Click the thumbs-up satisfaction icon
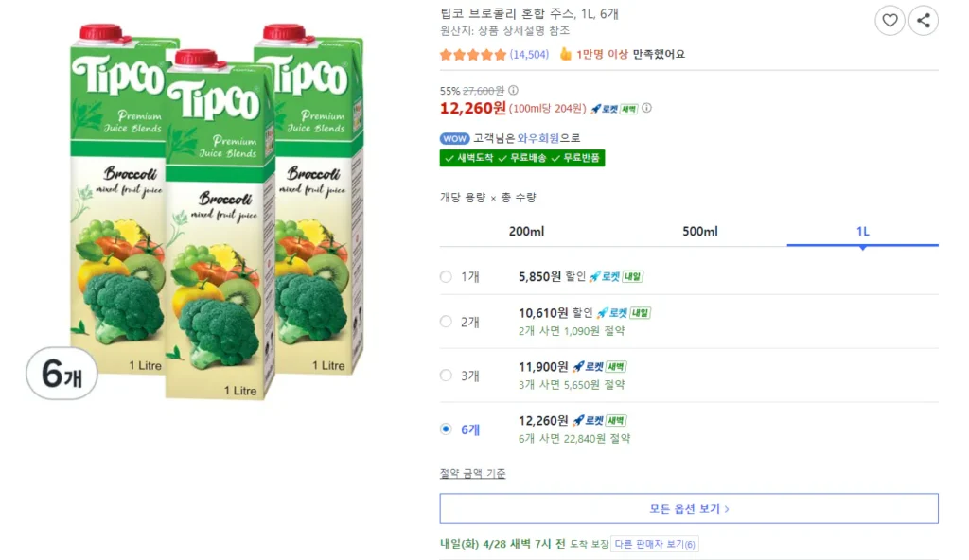The height and width of the screenshot is (560, 969). point(566,54)
